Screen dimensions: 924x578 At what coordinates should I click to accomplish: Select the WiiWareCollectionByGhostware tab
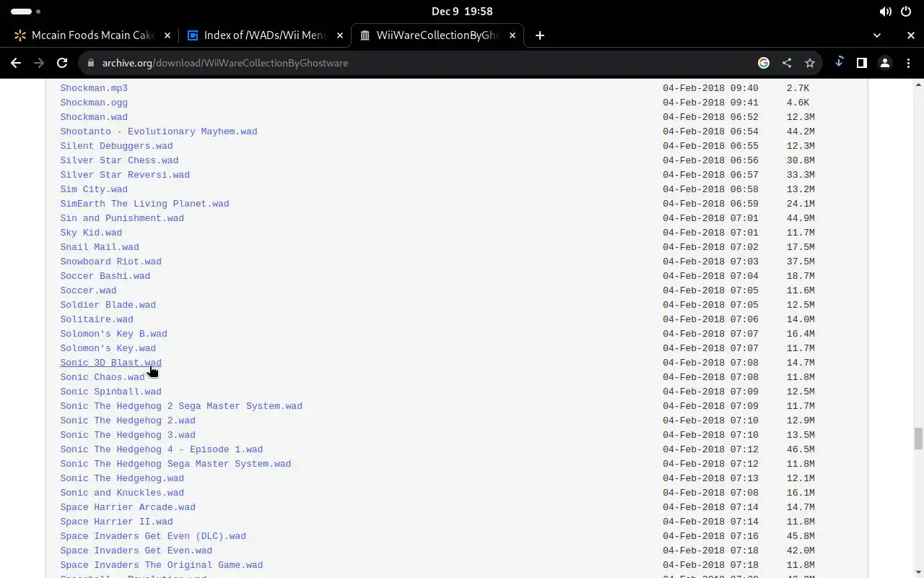(437, 35)
